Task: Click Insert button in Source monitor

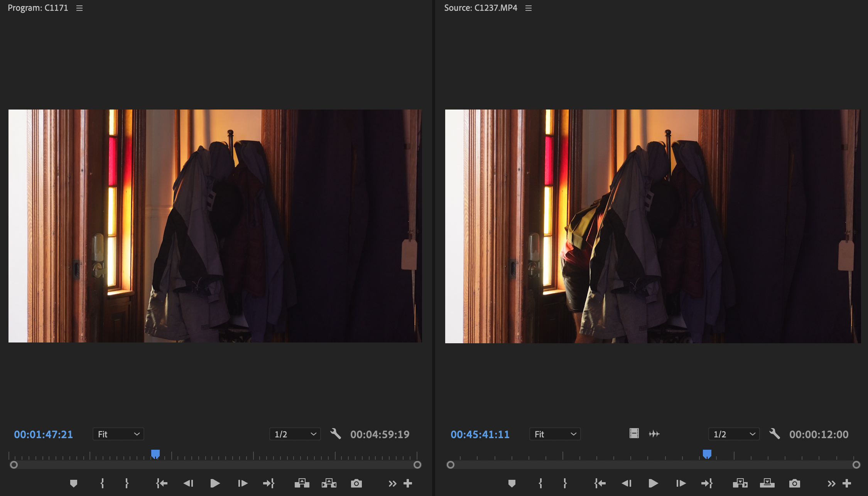Action: tap(740, 483)
